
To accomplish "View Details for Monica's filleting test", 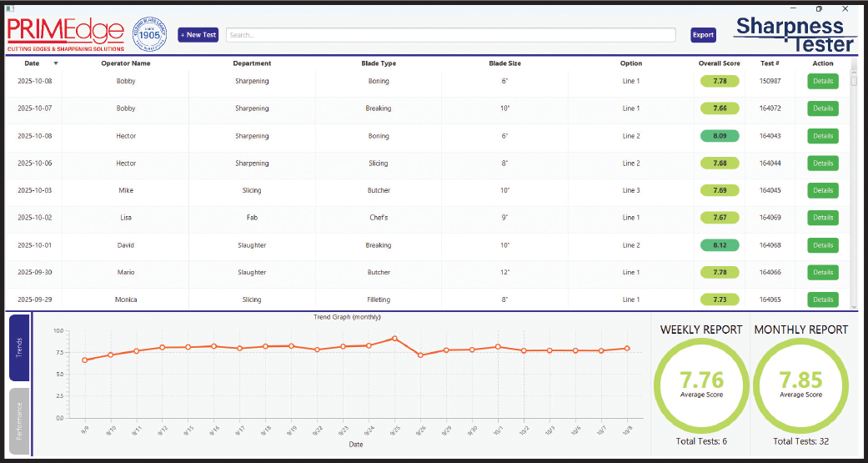I will click(x=822, y=299).
